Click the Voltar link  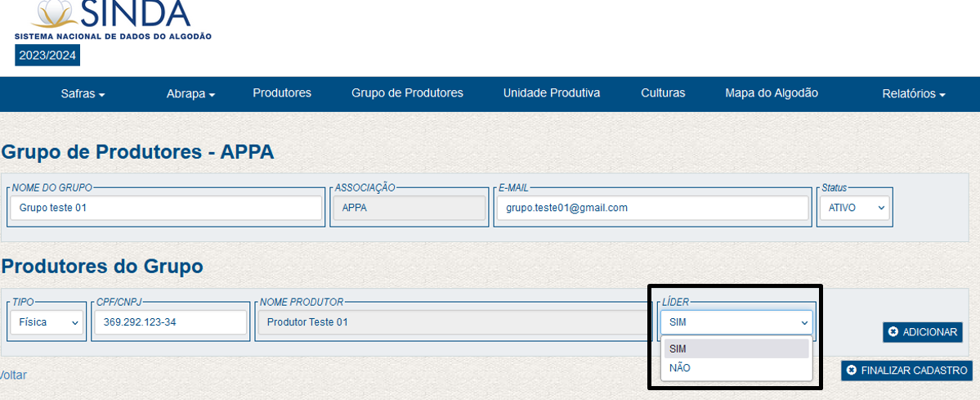[13, 375]
